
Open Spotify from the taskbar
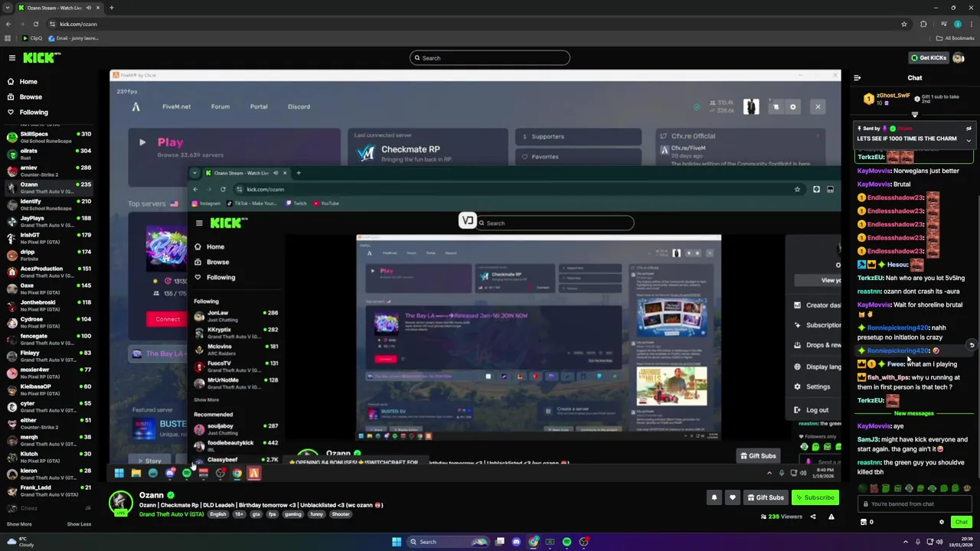567,542
